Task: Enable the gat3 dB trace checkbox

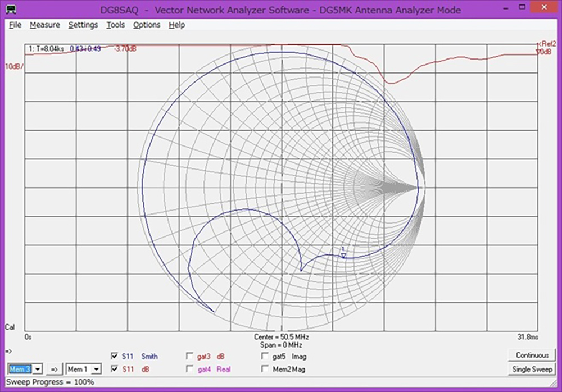Action: (189, 356)
